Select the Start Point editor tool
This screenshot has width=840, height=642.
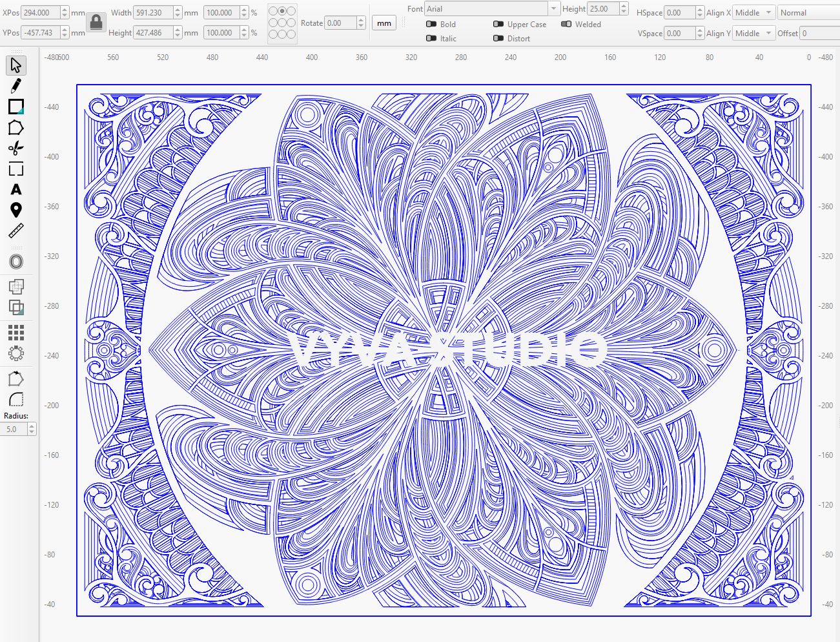pyautogui.click(x=16, y=379)
